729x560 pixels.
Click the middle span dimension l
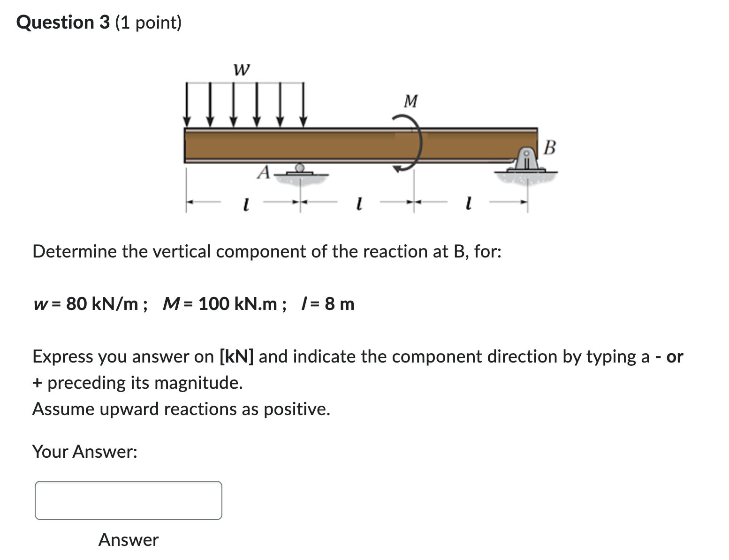point(359,203)
